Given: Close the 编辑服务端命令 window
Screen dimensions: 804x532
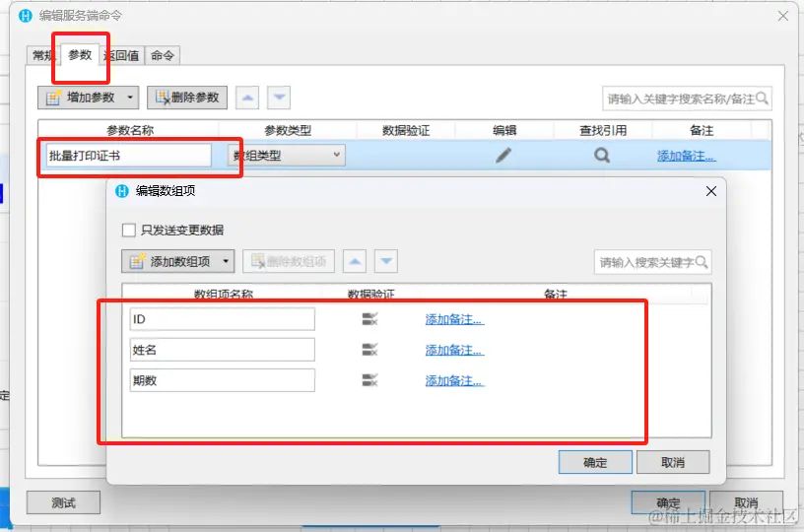Looking at the screenshot, I should [x=783, y=16].
